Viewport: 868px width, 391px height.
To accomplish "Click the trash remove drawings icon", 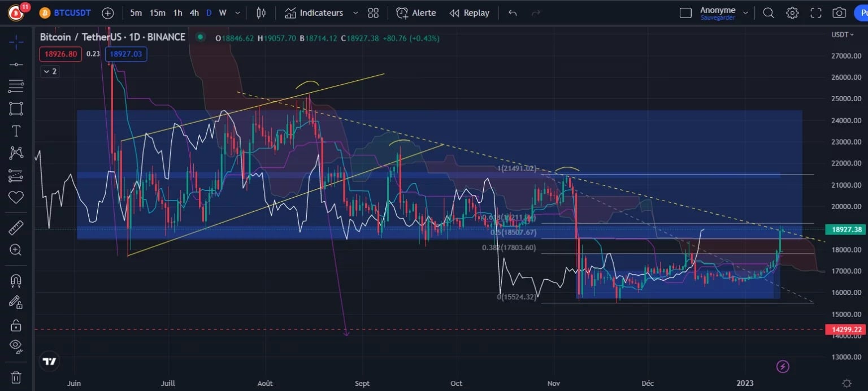I will pos(16,377).
